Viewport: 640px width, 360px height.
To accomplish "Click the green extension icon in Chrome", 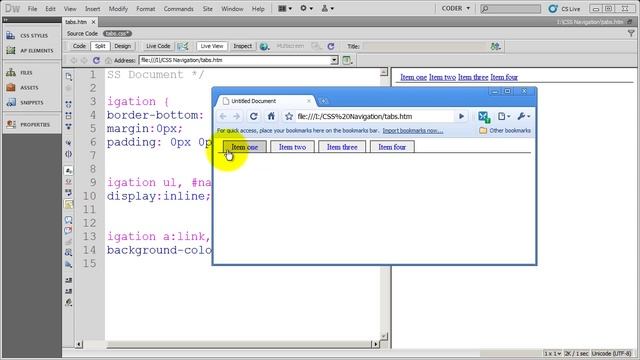I will 484,117.
